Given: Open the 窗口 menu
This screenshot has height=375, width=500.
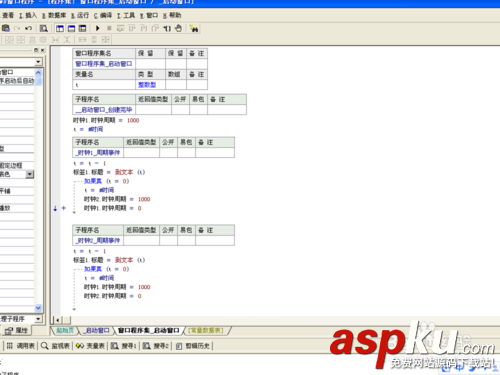Looking at the screenshot, I should tap(149, 15).
